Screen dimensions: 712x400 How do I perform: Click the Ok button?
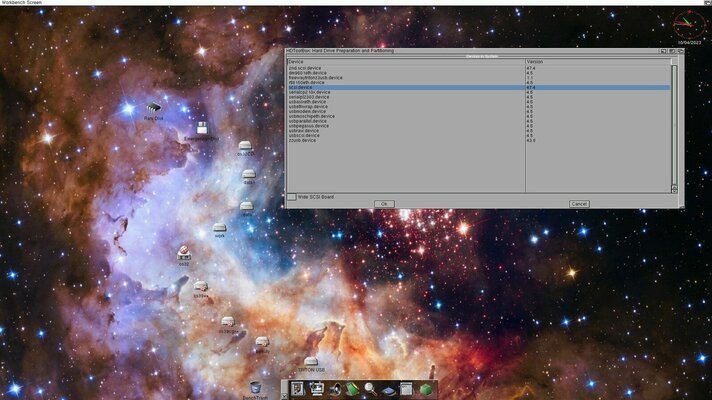[x=384, y=203]
